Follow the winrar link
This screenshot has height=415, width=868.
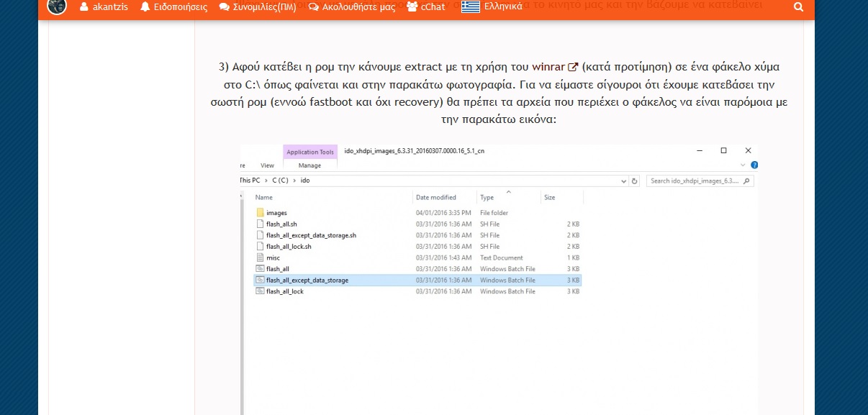click(x=549, y=67)
